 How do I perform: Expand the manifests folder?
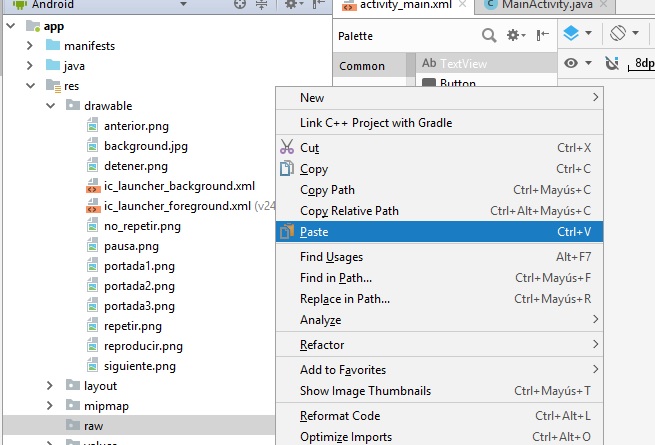pyautogui.click(x=31, y=46)
